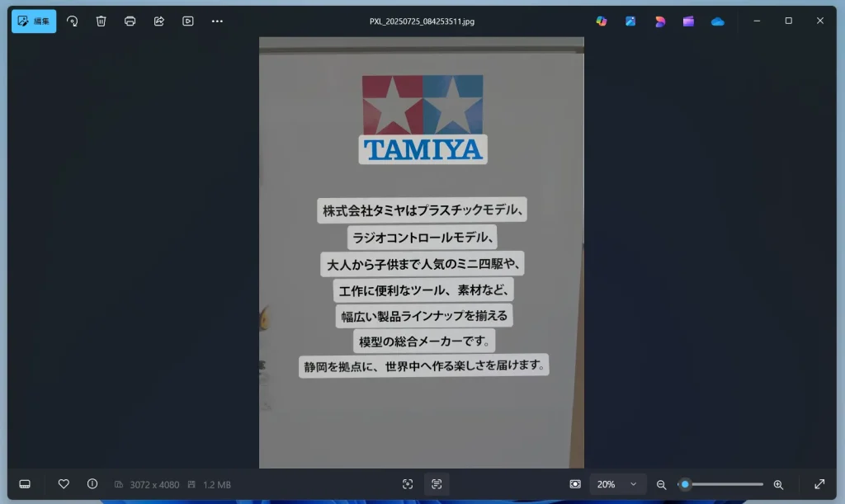Select detected text 工作に便利なツール、素材など、
Viewport: 845px width, 504px height.
[423, 290]
